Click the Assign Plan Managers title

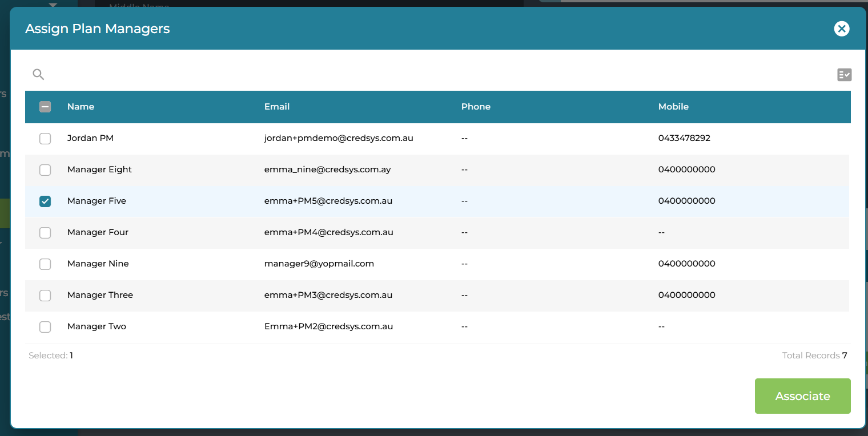[x=98, y=29]
